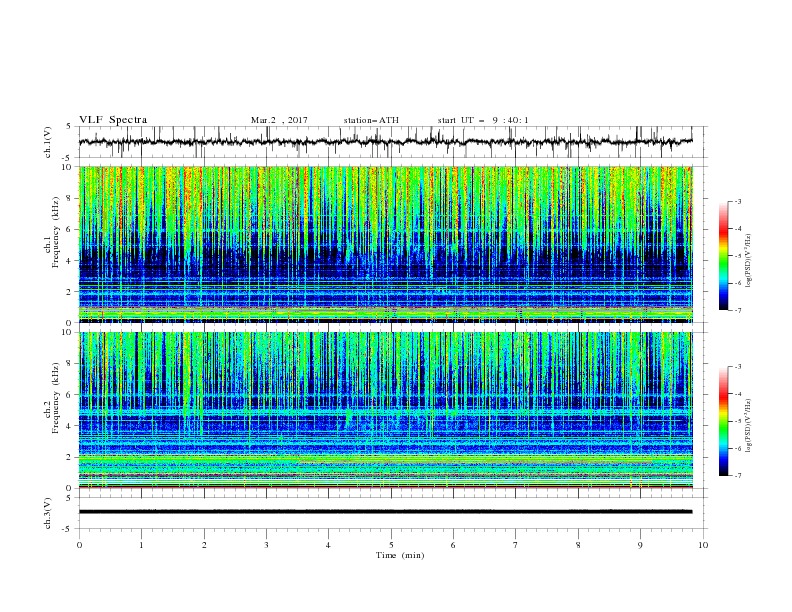Click the "-4" tick on the ch.2 colorbar
Viewport: 792px width, 612px height.
pos(738,394)
